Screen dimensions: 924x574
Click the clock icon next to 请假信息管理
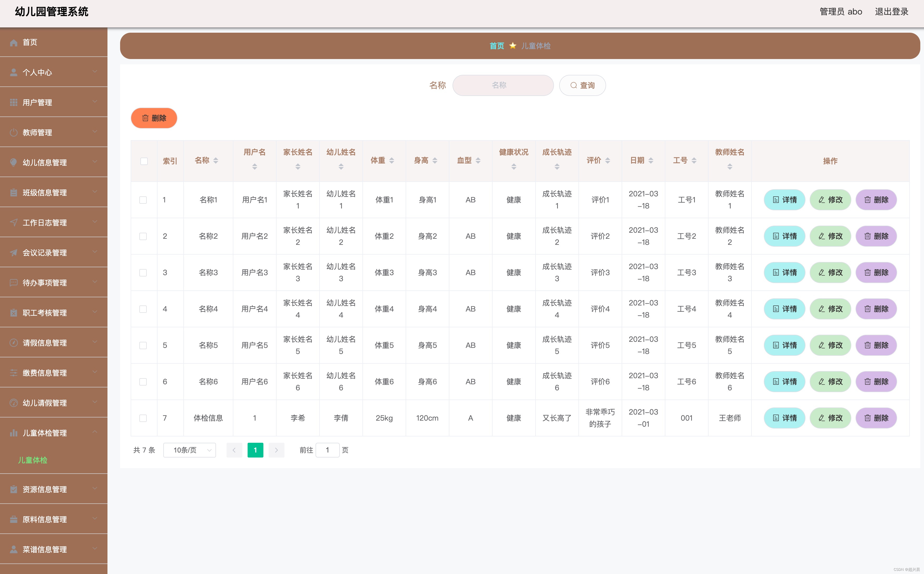pyautogui.click(x=14, y=343)
